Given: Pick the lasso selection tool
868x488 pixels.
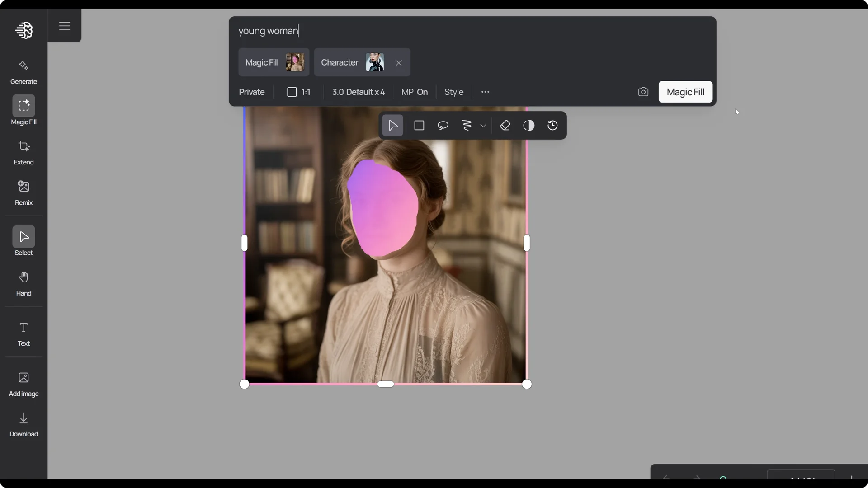Looking at the screenshot, I should (x=443, y=125).
